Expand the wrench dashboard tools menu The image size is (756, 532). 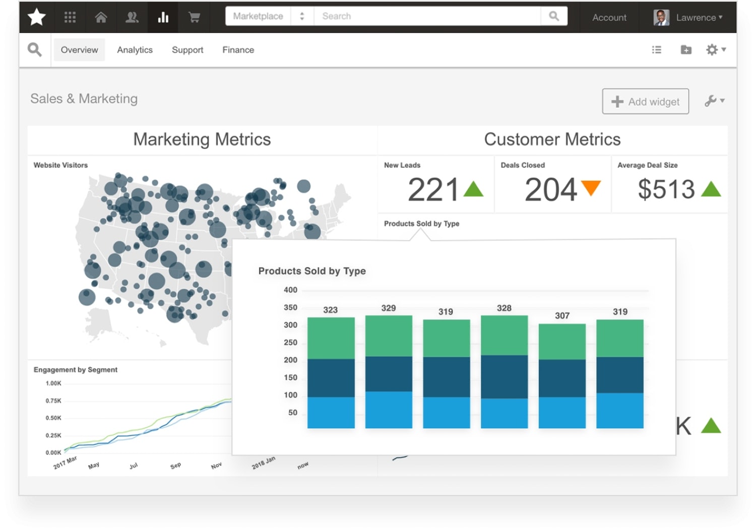coord(714,101)
